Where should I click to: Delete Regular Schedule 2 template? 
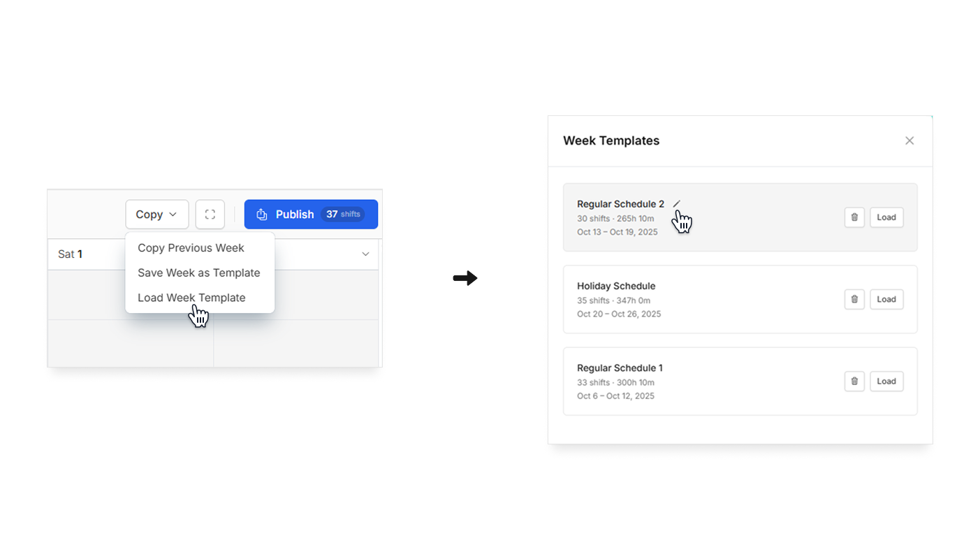(x=854, y=217)
